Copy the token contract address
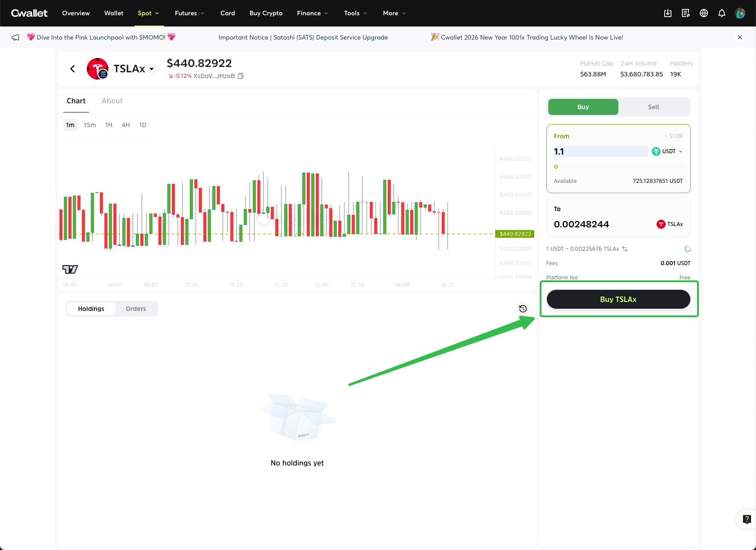Viewport: 756px width, 550px height. (x=241, y=76)
